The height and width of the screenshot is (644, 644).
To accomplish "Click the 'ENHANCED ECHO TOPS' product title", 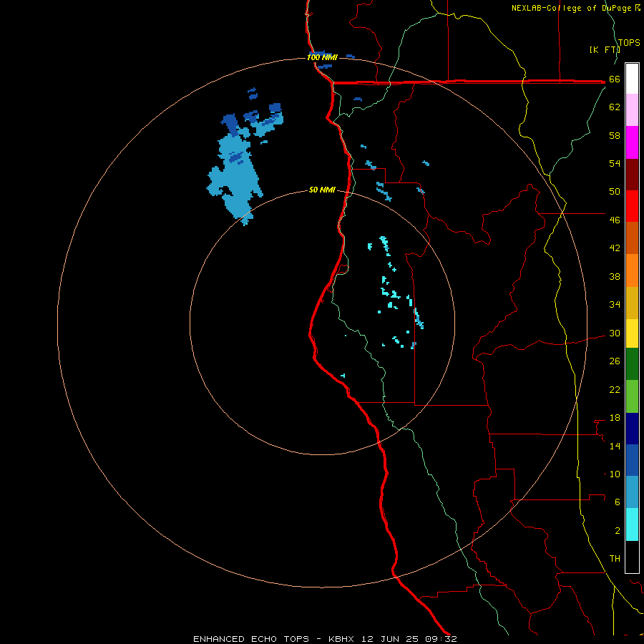I will [251, 639].
